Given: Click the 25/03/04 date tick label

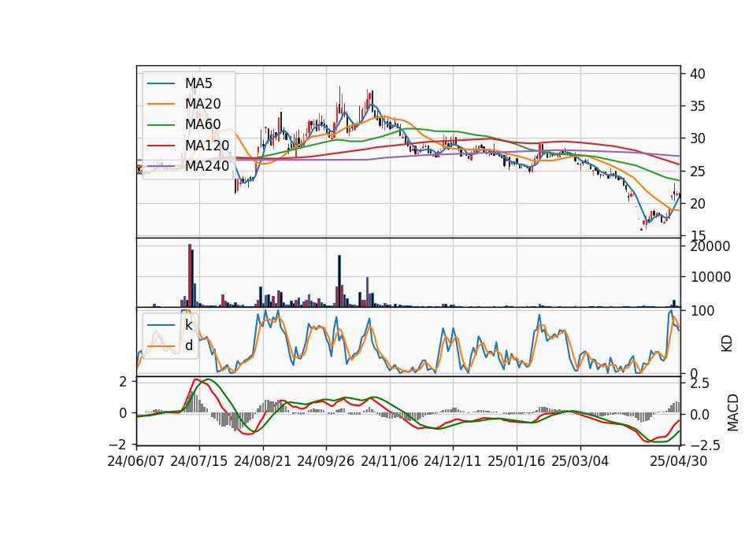Looking at the screenshot, I should pos(580,461).
